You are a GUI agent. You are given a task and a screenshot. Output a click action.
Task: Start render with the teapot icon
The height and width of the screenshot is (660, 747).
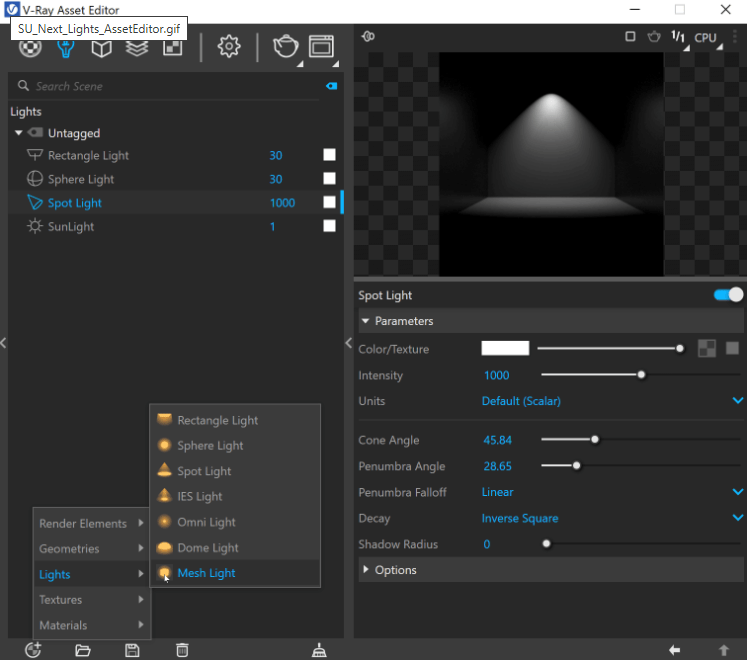285,47
